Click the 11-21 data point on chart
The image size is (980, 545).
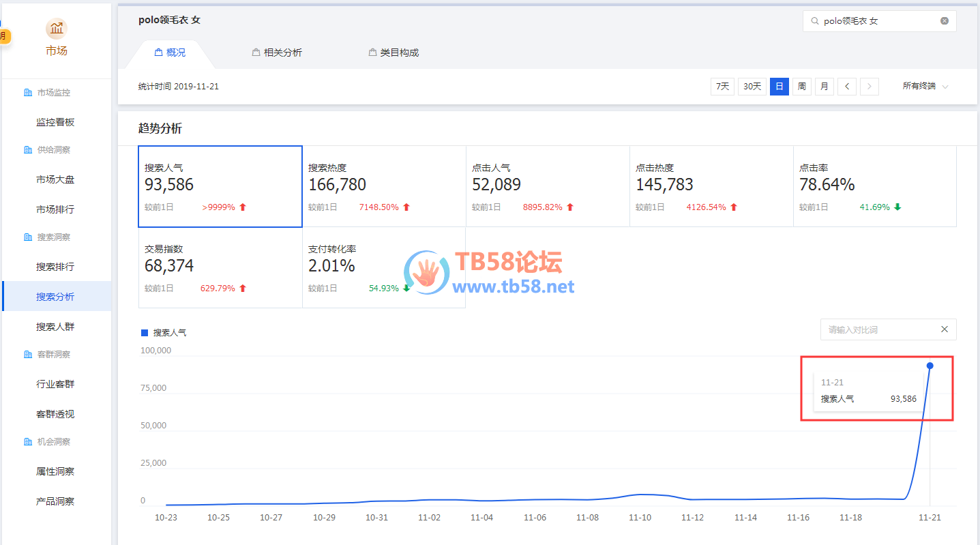(930, 366)
